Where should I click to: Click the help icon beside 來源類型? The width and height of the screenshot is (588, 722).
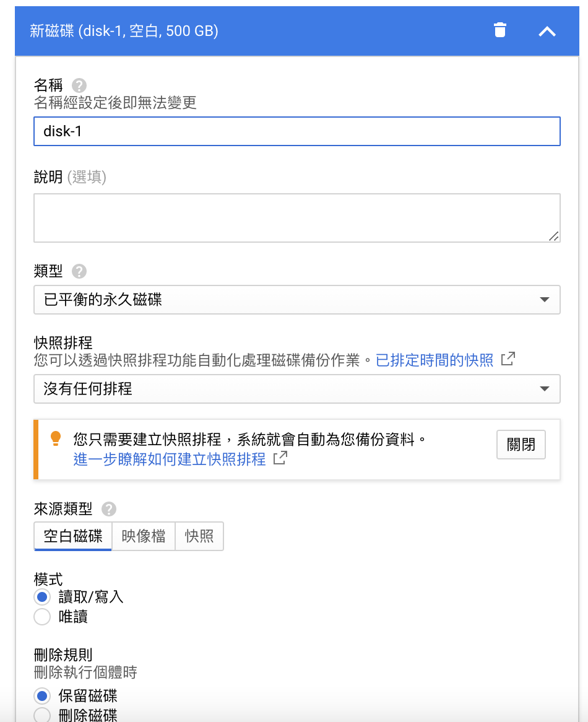click(109, 509)
